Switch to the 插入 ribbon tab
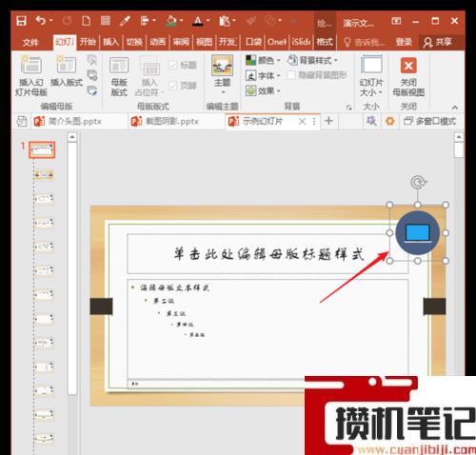This screenshot has width=476, height=455. tap(110, 42)
